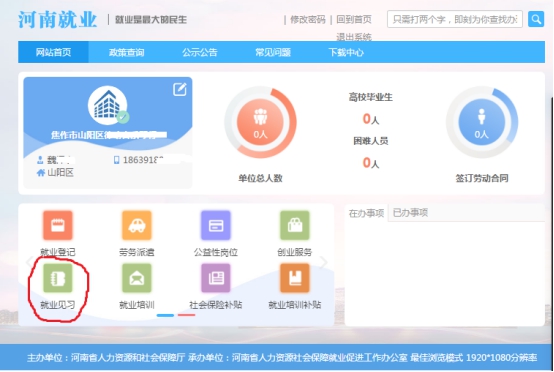This screenshot has height=372, width=554.
Task: Open the 社会保险补贴 newspaper icon
Action: click(x=216, y=278)
